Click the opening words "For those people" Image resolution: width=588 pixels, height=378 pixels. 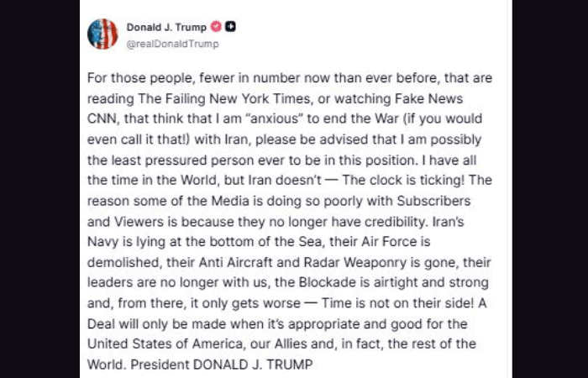pyautogui.click(x=133, y=78)
